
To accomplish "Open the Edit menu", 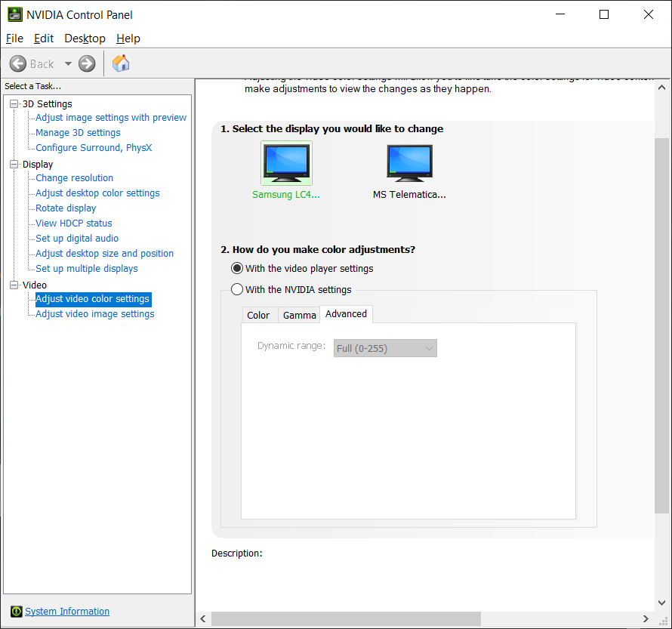I will pyautogui.click(x=44, y=39).
